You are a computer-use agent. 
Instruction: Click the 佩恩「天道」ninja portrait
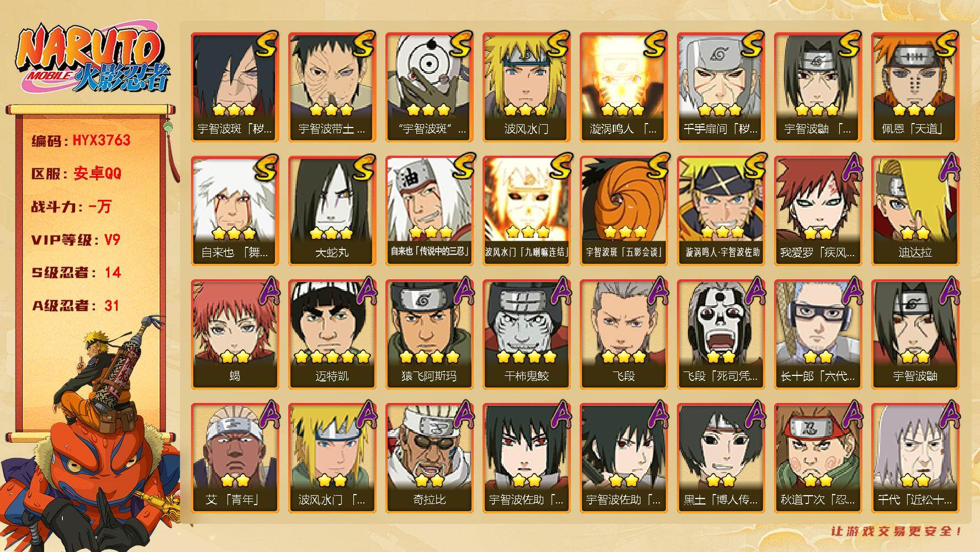click(x=914, y=87)
